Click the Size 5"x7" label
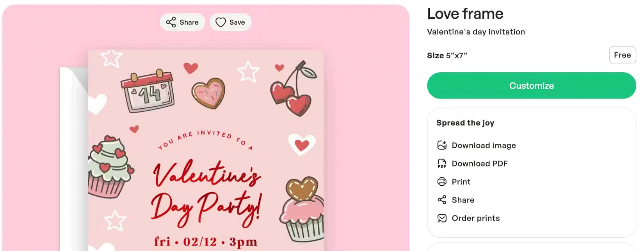The image size is (644, 251). (447, 56)
